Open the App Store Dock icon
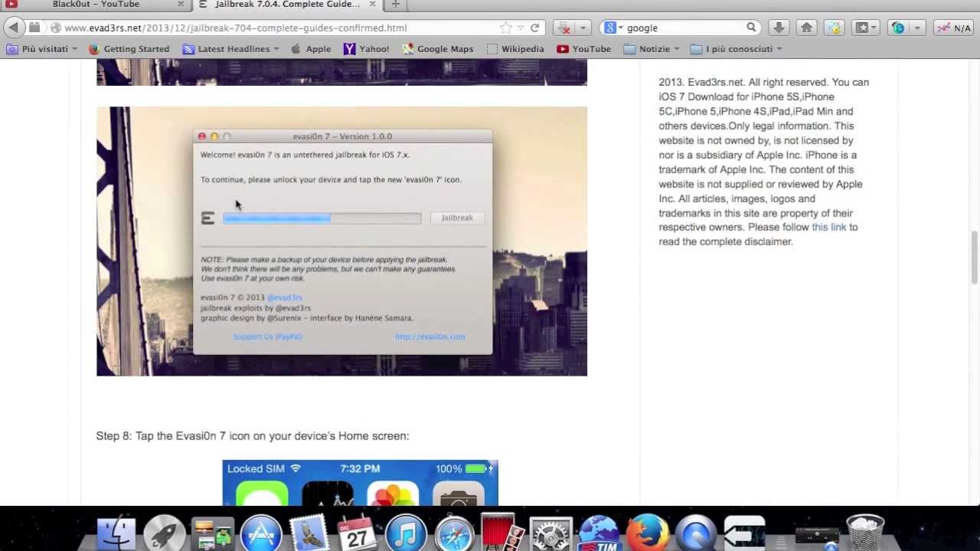Image resolution: width=980 pixels, height=551 pixels. pyautogui.click(x=261, y=533)
